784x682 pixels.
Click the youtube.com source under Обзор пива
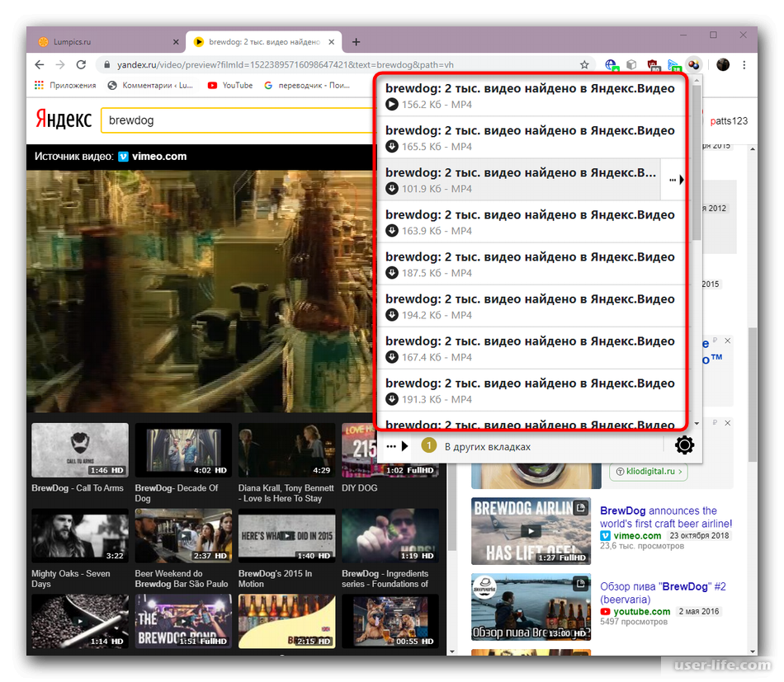pyautogui.click(x=641, y=612)
